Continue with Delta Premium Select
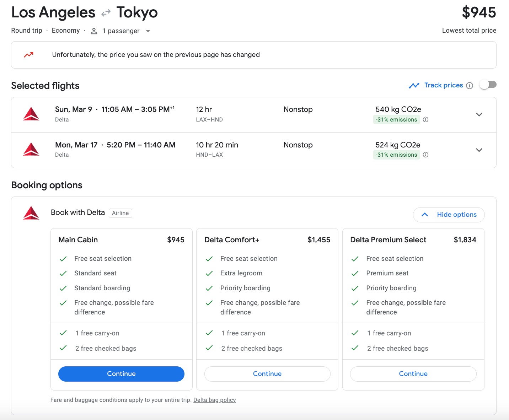This screenshot has height=420, width=509. [413, 374]
